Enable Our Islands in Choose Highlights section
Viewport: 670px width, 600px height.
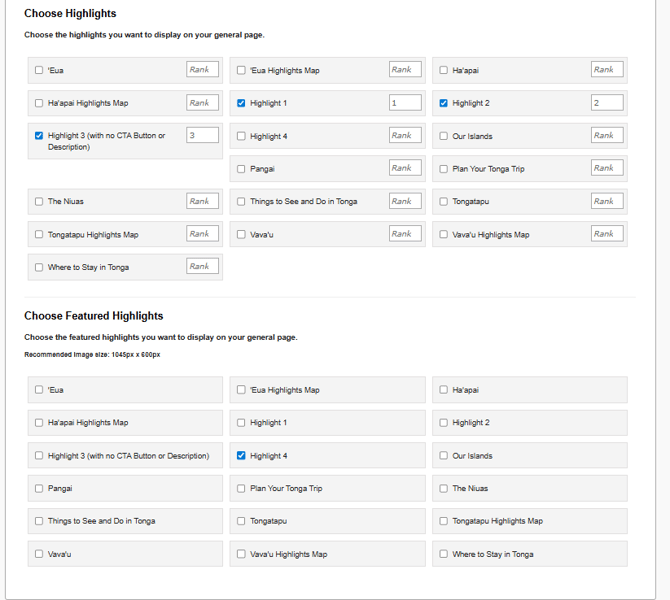point(444,136)
